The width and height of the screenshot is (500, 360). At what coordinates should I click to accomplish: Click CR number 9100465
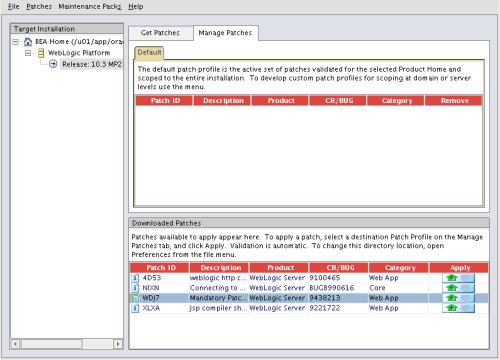pos(325,278)
